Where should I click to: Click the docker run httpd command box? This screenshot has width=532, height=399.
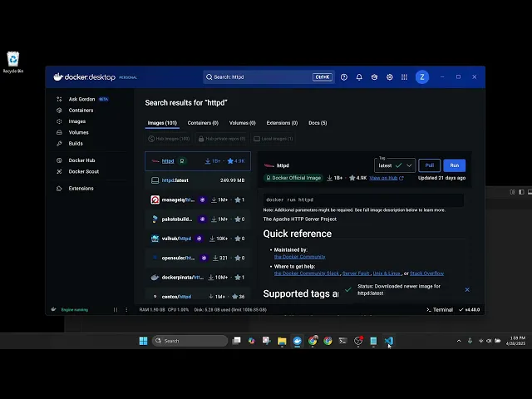click(x=363, y=199)
